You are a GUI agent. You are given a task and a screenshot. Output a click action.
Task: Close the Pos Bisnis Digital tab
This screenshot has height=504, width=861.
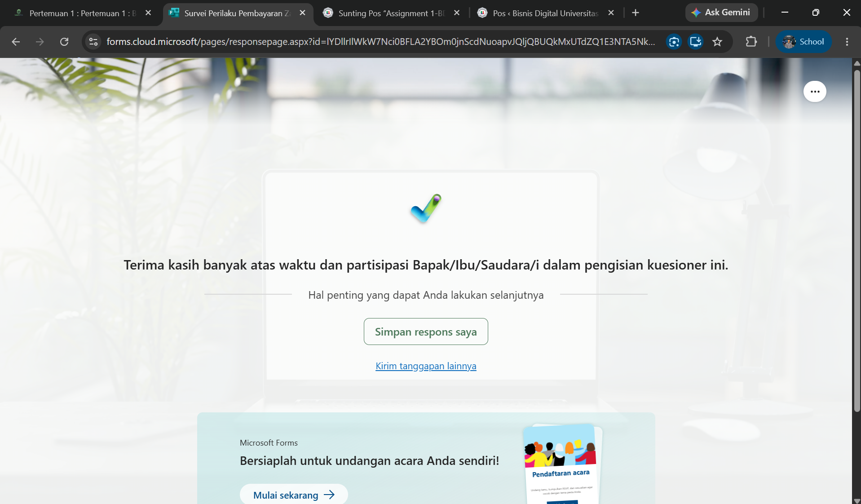pyautogui.click(x=611, y=13)
